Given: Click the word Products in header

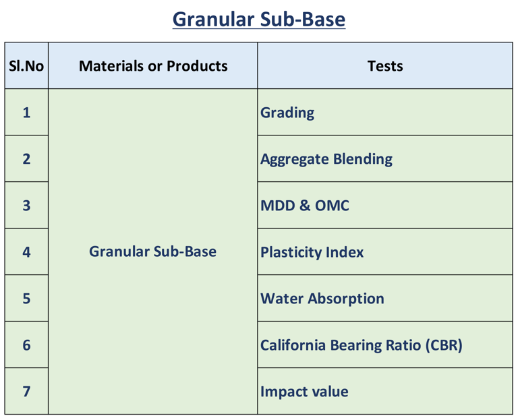Looking at the screenshot, I should pos(197,66).
